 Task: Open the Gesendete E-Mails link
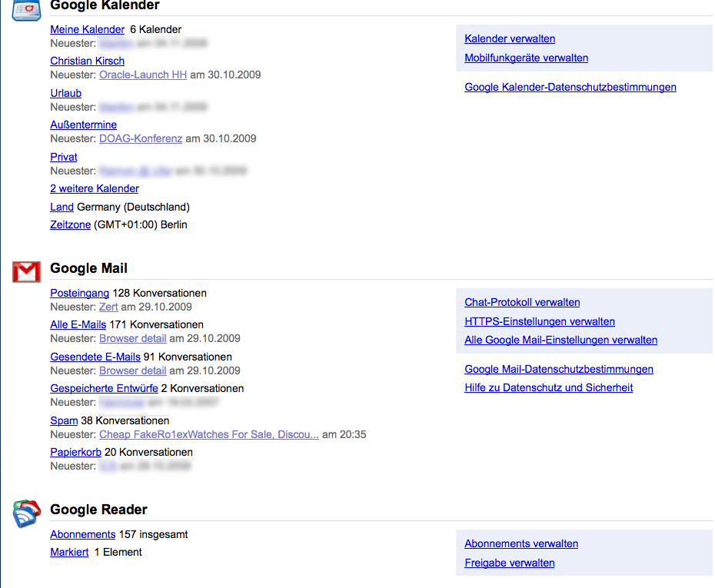(95, 357)
